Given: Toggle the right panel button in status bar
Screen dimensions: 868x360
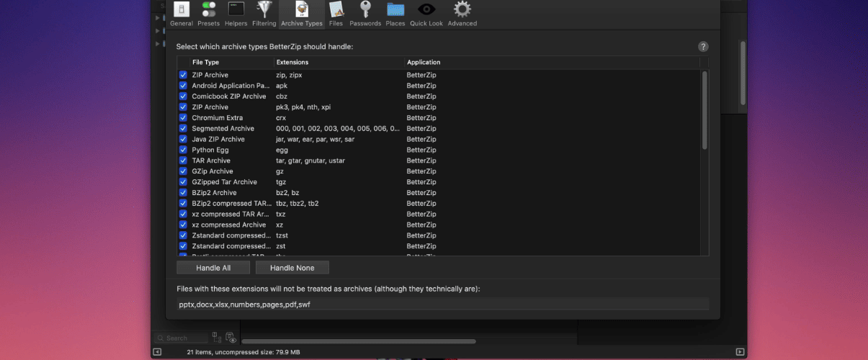Looking at the screenshot, I should pyautogui.click(x=740, y=352).
